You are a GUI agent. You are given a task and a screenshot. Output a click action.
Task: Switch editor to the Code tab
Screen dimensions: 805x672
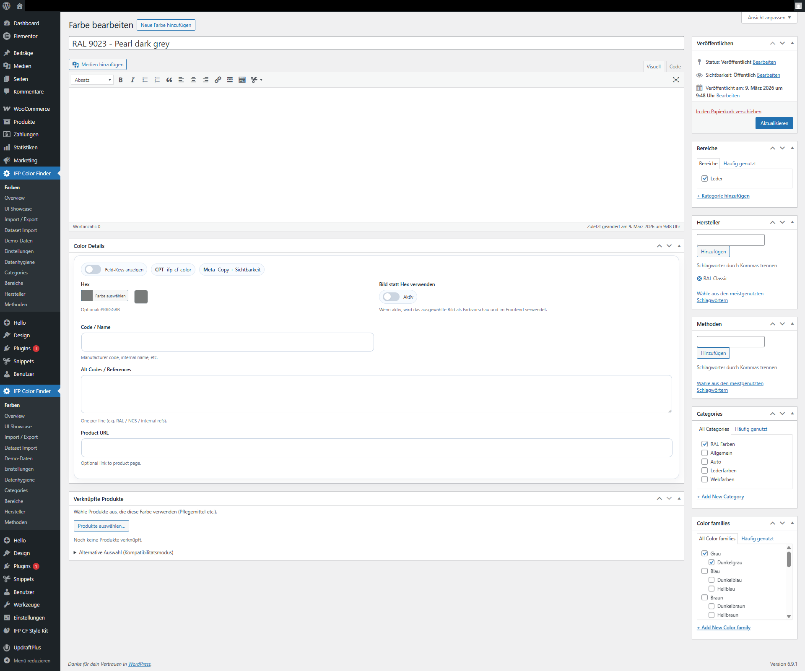(x=675, y=67)
